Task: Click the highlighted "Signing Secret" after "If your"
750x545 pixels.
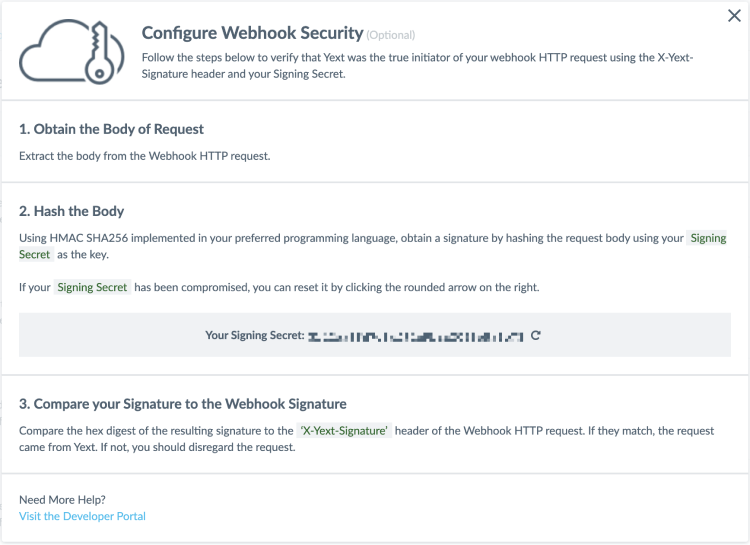Action: (x=93, y=288)
